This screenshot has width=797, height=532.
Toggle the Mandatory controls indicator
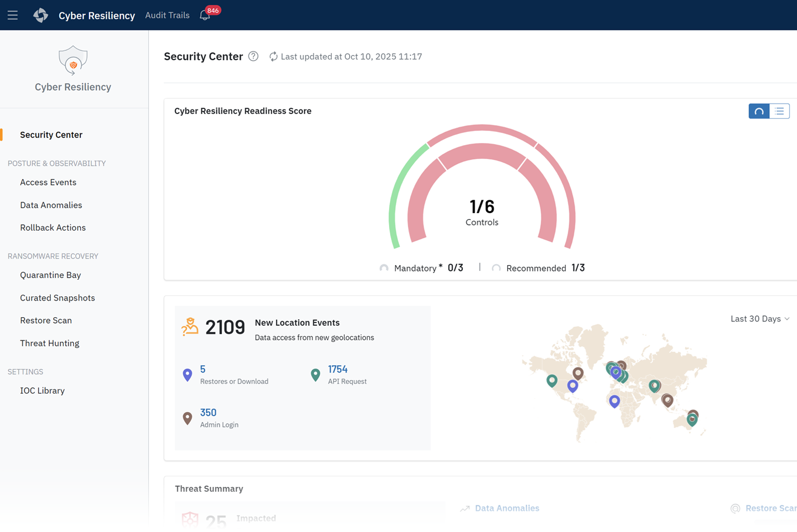click(384, 268)
